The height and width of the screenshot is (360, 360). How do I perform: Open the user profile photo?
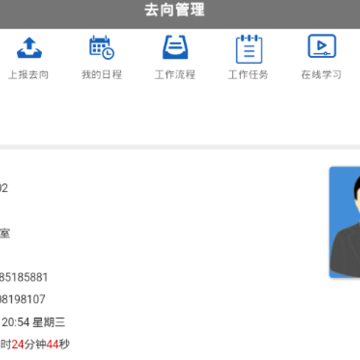345,222
